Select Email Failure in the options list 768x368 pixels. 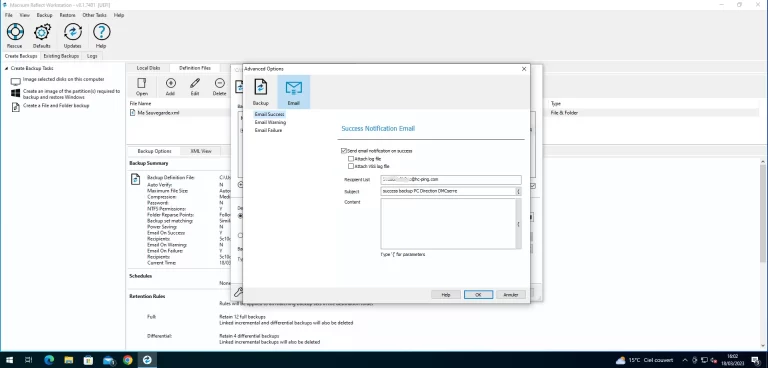268,130
